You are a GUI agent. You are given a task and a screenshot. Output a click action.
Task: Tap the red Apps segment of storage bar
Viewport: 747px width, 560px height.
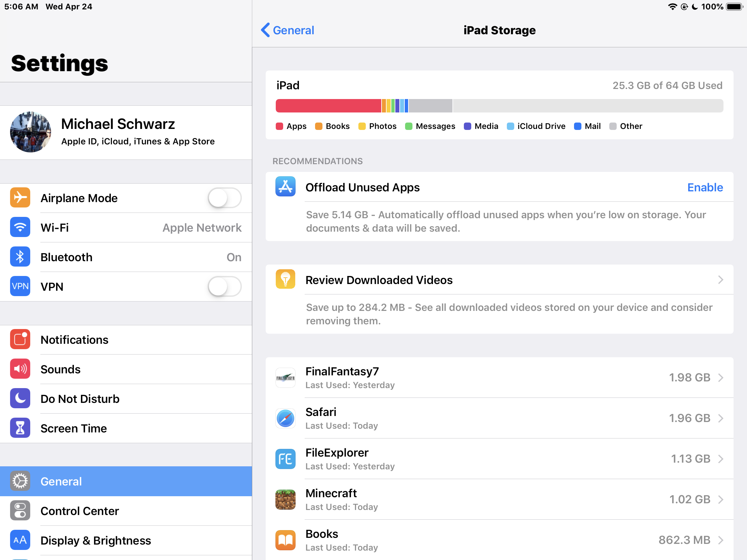(x=328, y=106)
